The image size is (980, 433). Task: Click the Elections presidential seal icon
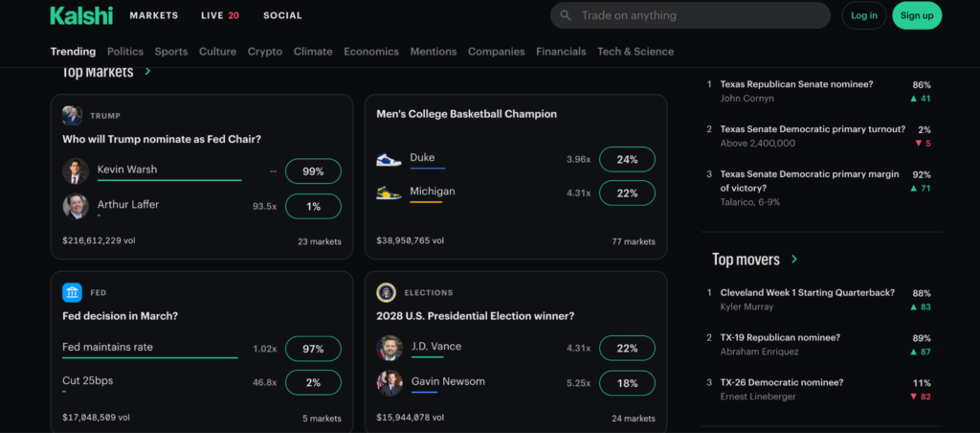(387, 292)
